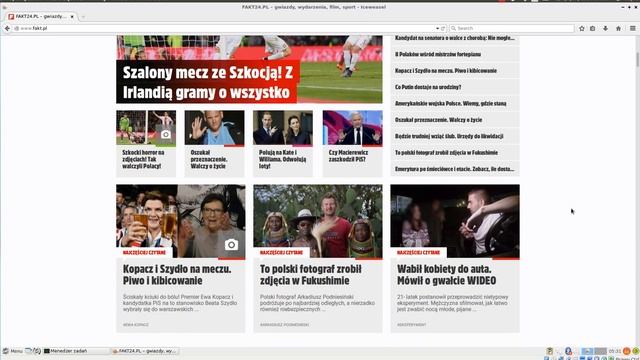Open the downloads arrow icon

click(x=605, y=28)
